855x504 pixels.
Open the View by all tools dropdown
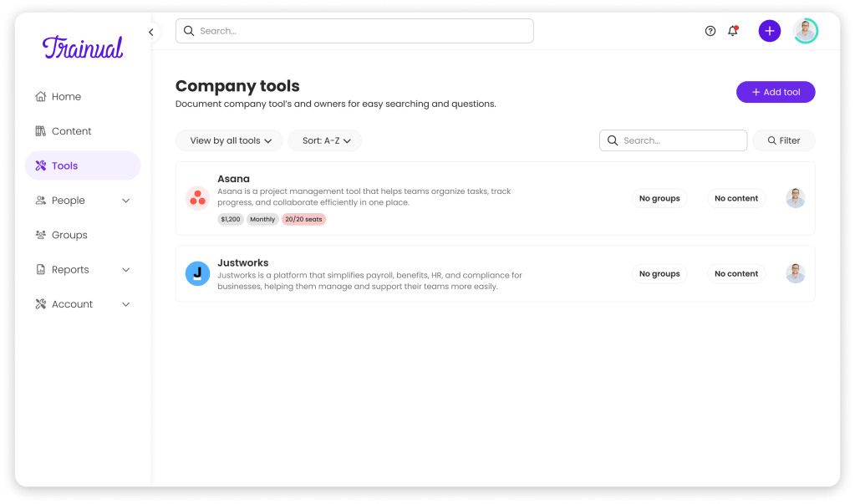point(229,140)
